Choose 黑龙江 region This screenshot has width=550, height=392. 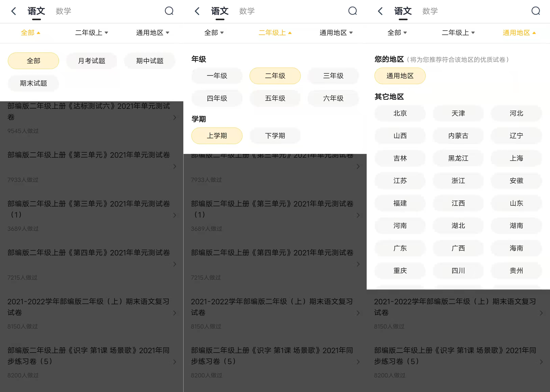click(458, 158)
